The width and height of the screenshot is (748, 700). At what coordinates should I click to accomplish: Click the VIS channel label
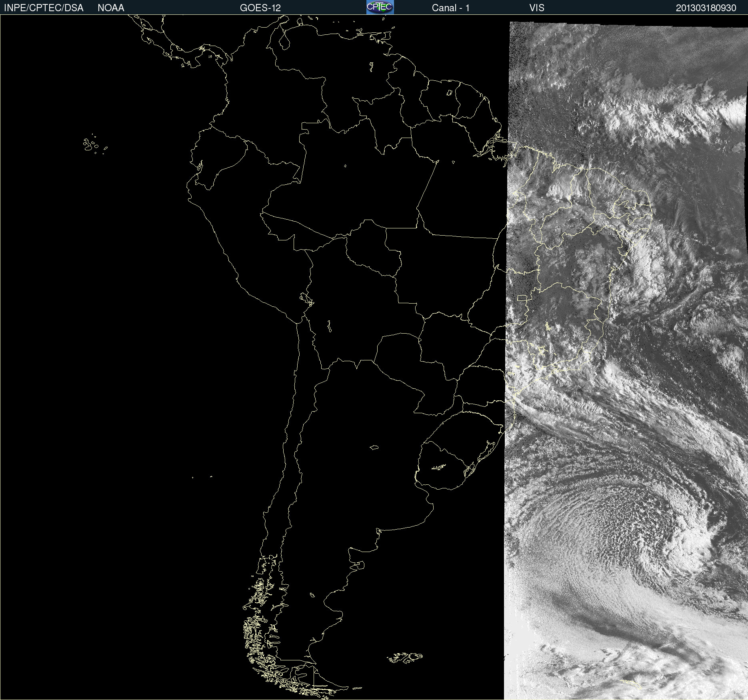pos(536,8)
